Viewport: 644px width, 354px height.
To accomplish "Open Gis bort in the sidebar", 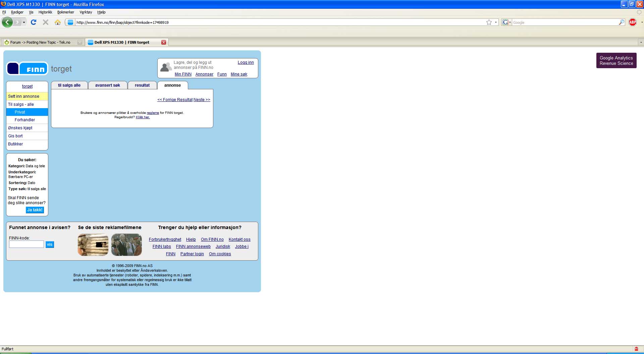I will pyautogui.click(x=27, y=136).
